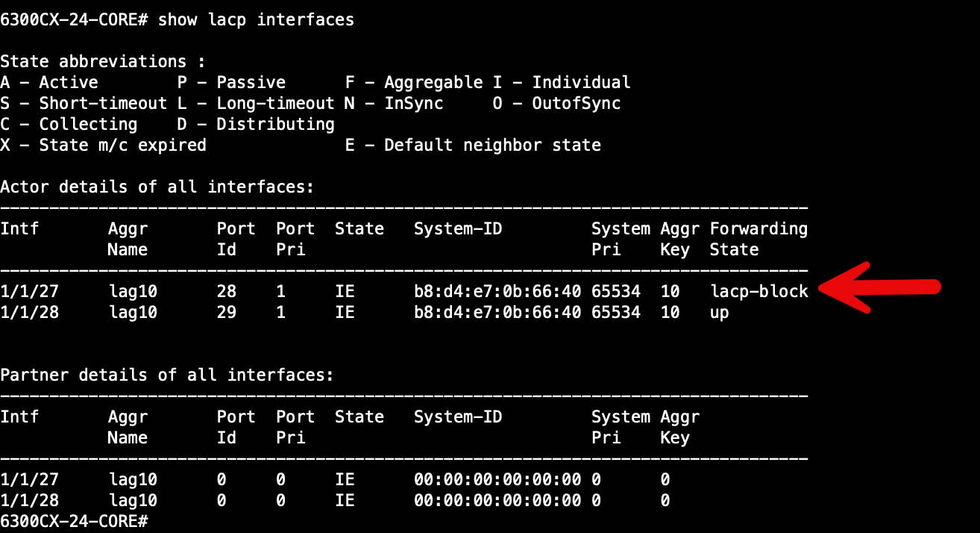Click the Partner table 'System-ID' column header
Image resolution: width=980 pixels, height=533 pixels.
tap(458, 417)
